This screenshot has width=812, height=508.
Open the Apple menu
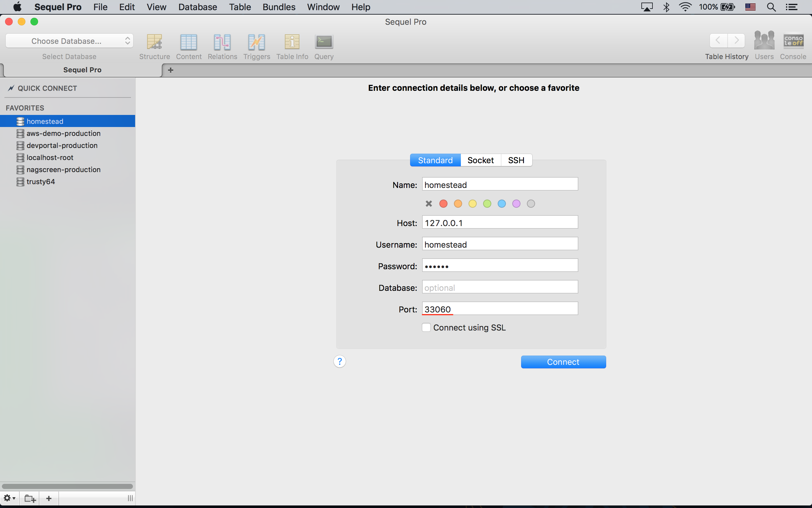pyautogui.click(x=17, y=7)
